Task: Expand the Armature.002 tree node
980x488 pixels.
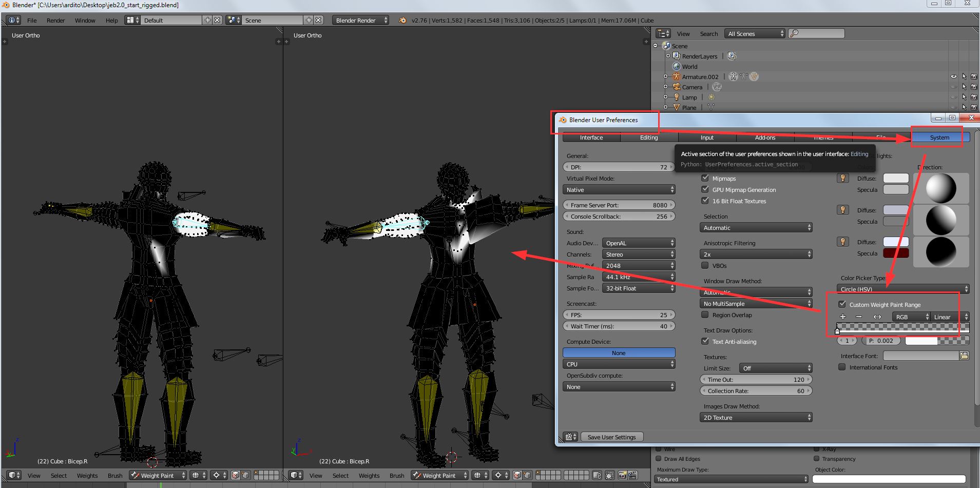Action: [666, 76]
